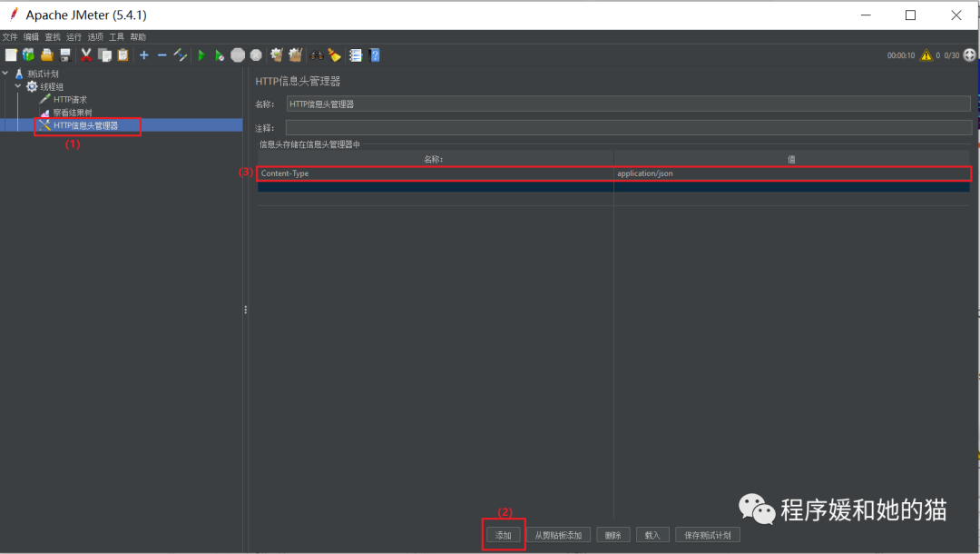Click the Clear All results icon

click(295, 55)
